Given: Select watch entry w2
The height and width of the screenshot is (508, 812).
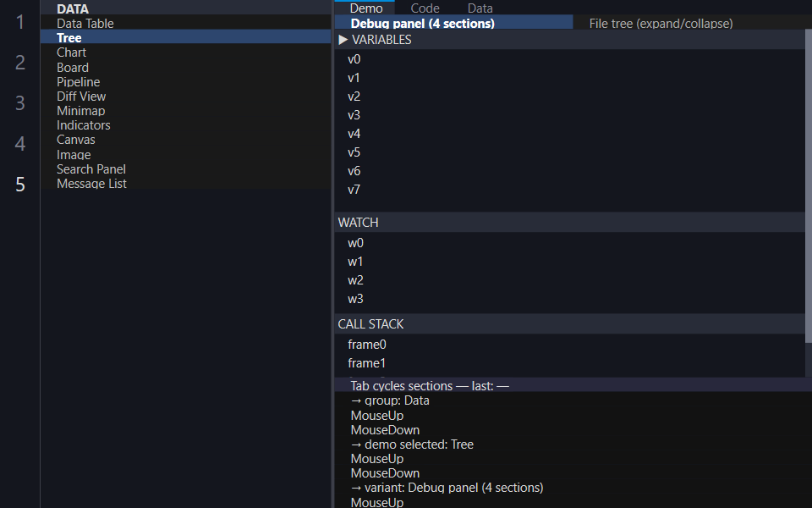Looking at the screenshot, I should pyautogui.click(x=569, y=280).
